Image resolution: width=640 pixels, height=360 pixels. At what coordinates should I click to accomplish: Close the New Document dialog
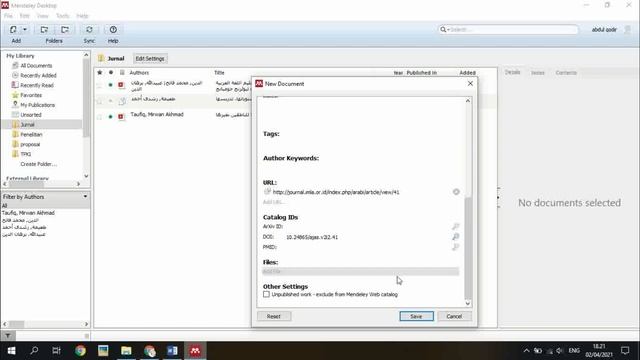[x=470, y=83]
